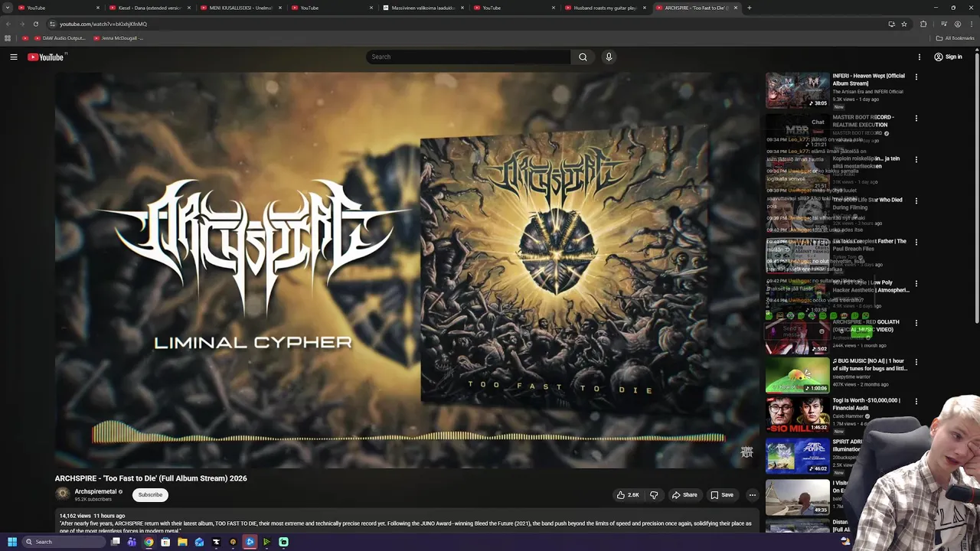This screenshot has height=551, width=980.
Task: Close the 'Kiesel - Dana' tab
Action: (189, 8)
